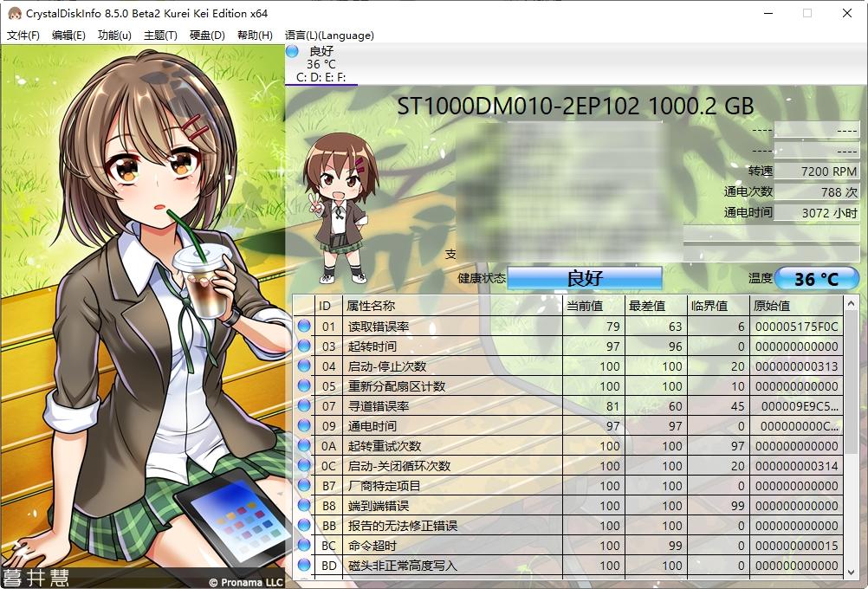This screenshot has height=589, width=868.
Task: Click the ID column header
Action: point(328,306)
